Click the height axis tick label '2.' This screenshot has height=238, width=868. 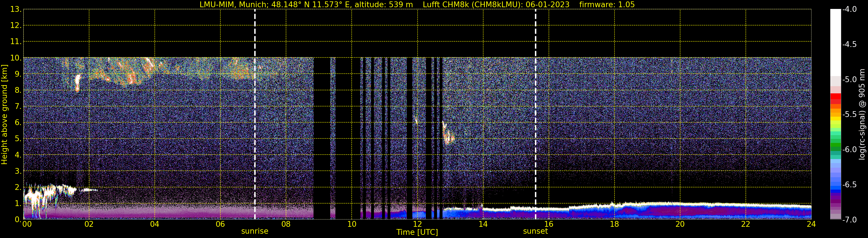[x=18, y=188]
